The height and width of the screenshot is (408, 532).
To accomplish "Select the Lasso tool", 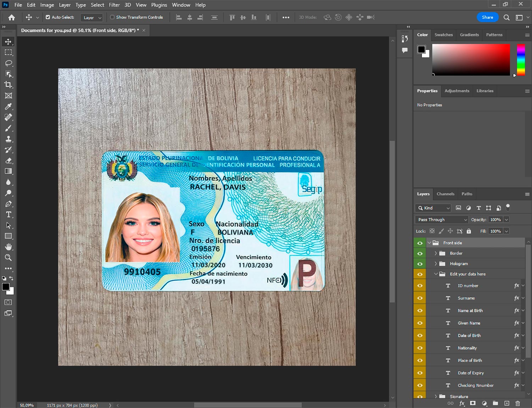I will [x=9, y=63].
